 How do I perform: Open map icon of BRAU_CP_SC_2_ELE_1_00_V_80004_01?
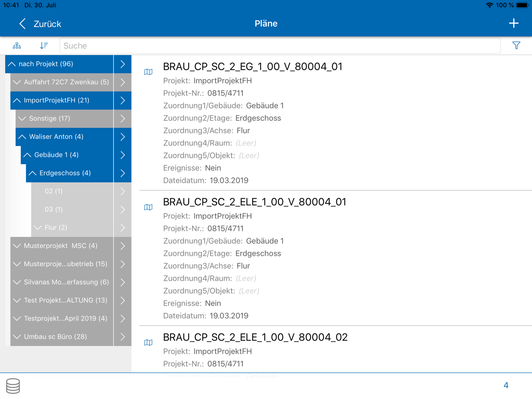(148, 207)
